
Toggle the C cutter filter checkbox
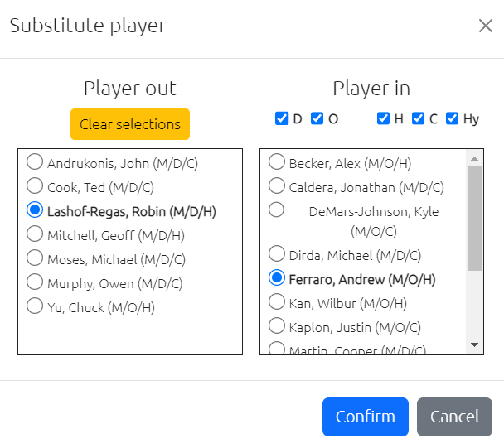418,118
